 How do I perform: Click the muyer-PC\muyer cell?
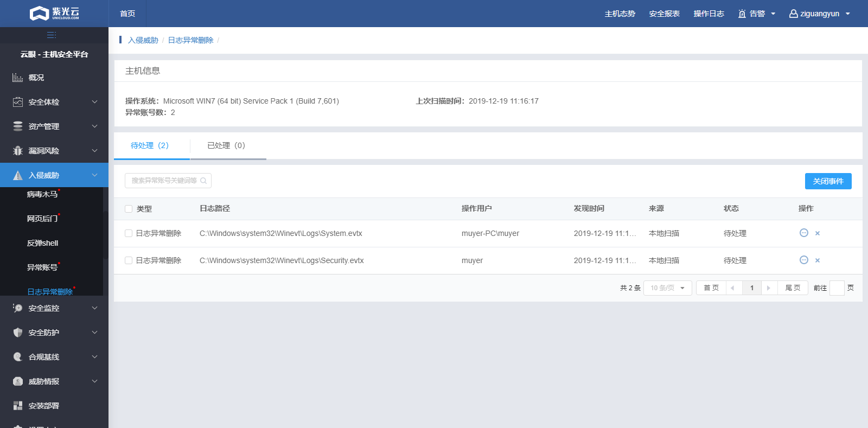[x=490, y=233]
